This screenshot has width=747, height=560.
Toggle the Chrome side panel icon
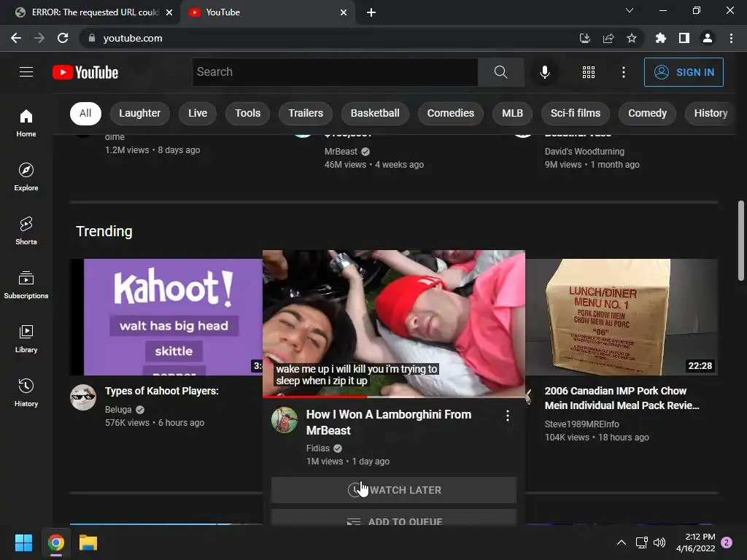[684, 38]
